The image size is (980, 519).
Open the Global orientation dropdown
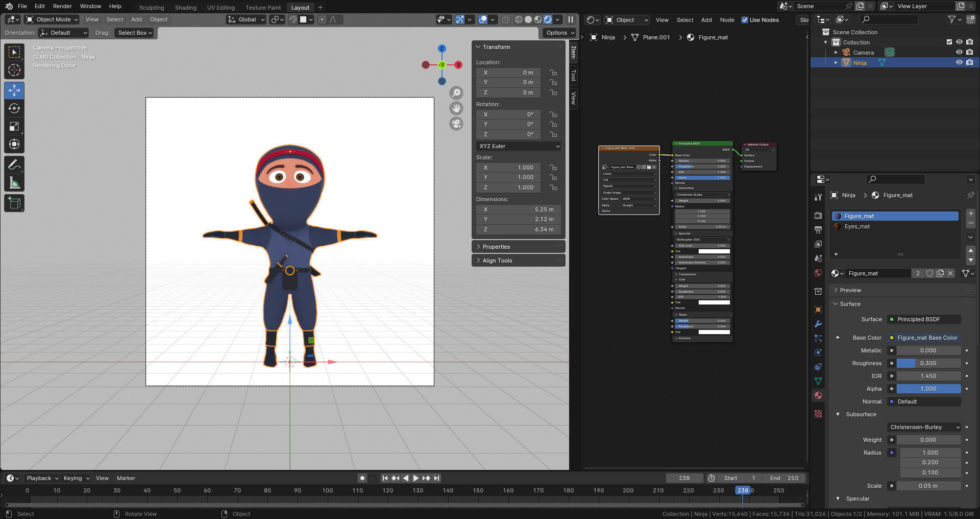pyautogui.click(x=246, y=19)
